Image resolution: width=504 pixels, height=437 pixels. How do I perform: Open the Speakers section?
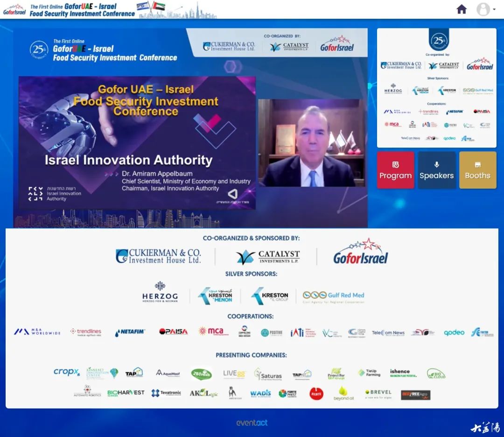coord(436,170)
